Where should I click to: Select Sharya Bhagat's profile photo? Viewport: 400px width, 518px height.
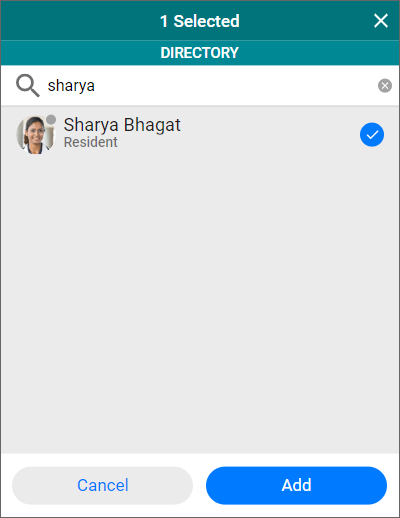click(35, 135)
